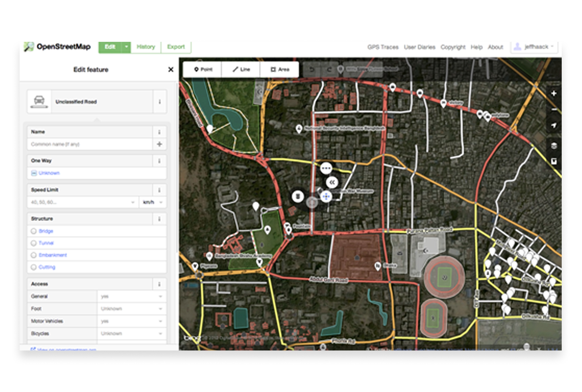Click the geolocate arrow on map controls
582x392 pixels.
pos(554,125)
